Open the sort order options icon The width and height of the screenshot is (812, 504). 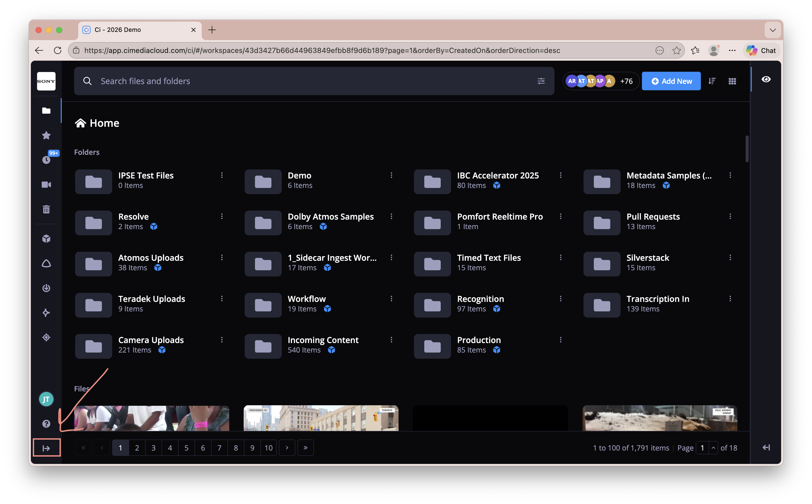click(x=712, y=81)
